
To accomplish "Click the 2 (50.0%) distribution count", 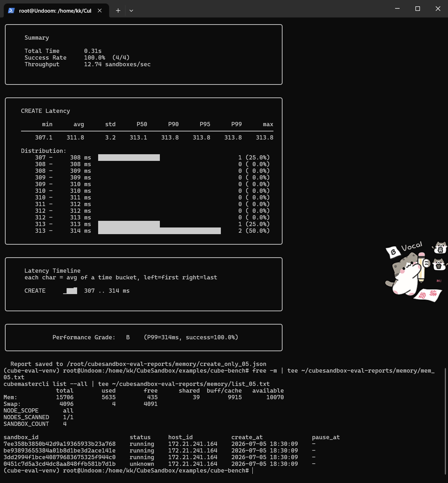I will [x=254, y=231].
